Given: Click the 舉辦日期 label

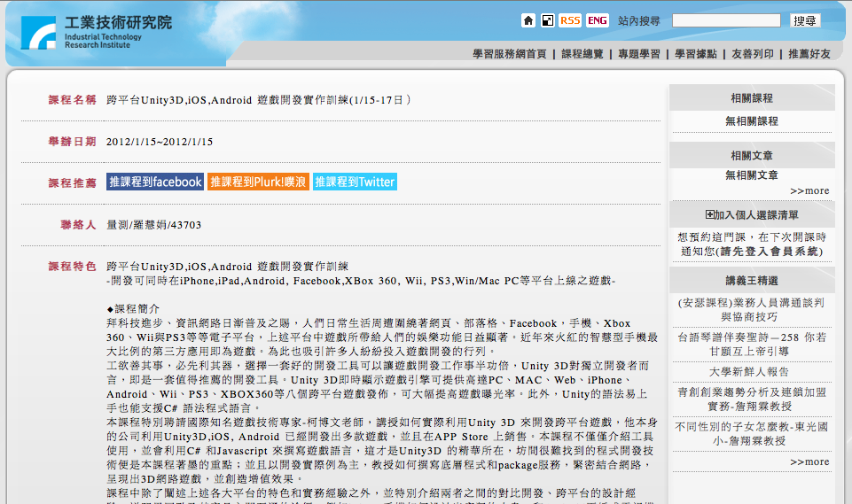Looking at the screenshot, I should [x=73, y=142].
